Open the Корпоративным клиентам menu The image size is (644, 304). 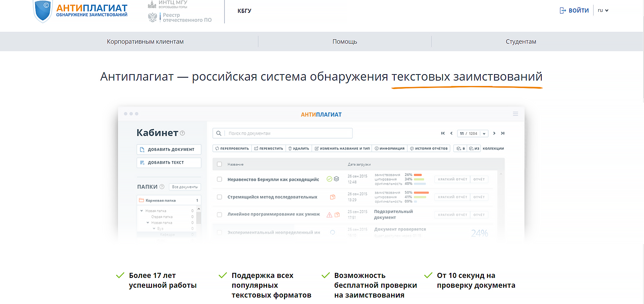[x=145, y=42]
